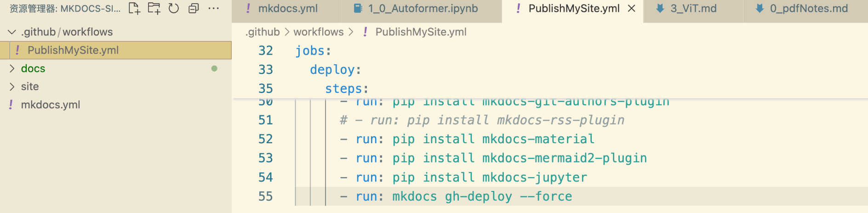868x213 pixels.
Task: Click the .github breadcrumb segment
Action: click(263, 32)
